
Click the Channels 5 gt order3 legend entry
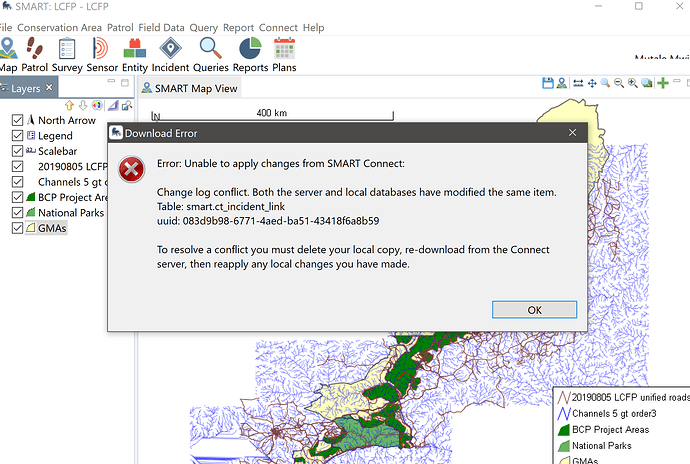tap(607, 413)
